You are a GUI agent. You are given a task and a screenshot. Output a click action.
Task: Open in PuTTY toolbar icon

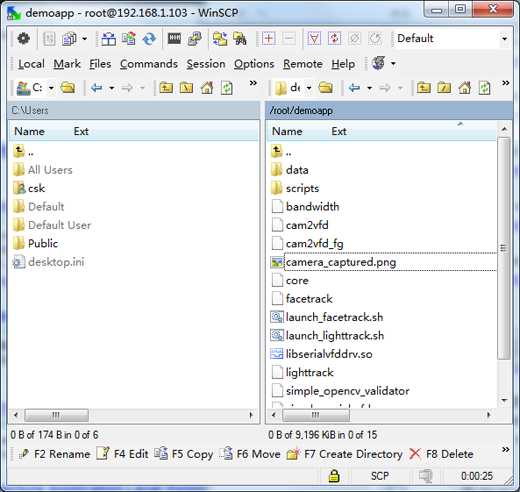click(195, 39)
